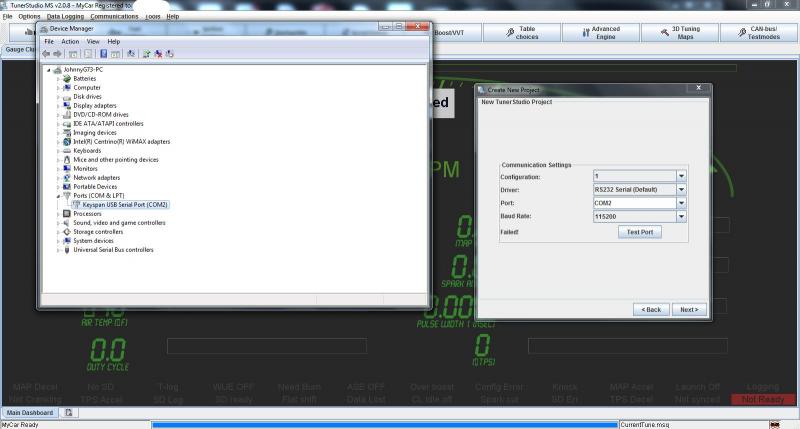The height and width of the screenshot is (429, 800).
Task: Open TunerStudio Data Logging menu
Action: (65, 16)
